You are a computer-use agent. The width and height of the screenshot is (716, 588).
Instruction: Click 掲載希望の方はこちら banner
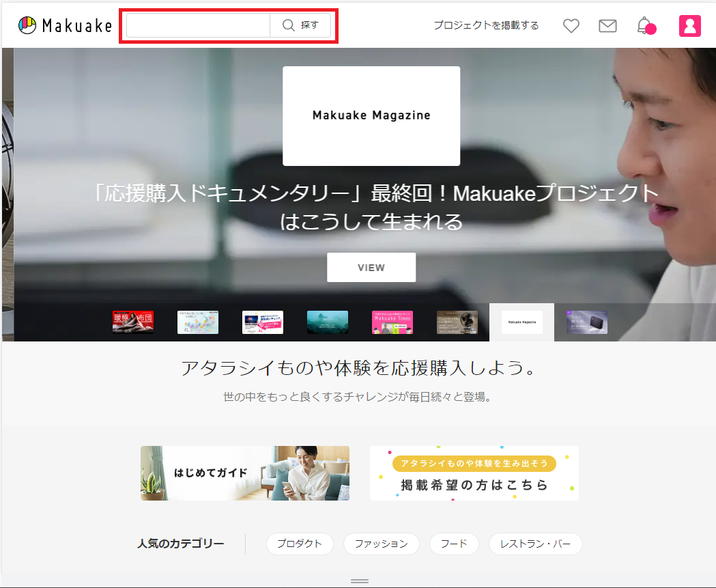pyautogui.click(x=474, y=473)
